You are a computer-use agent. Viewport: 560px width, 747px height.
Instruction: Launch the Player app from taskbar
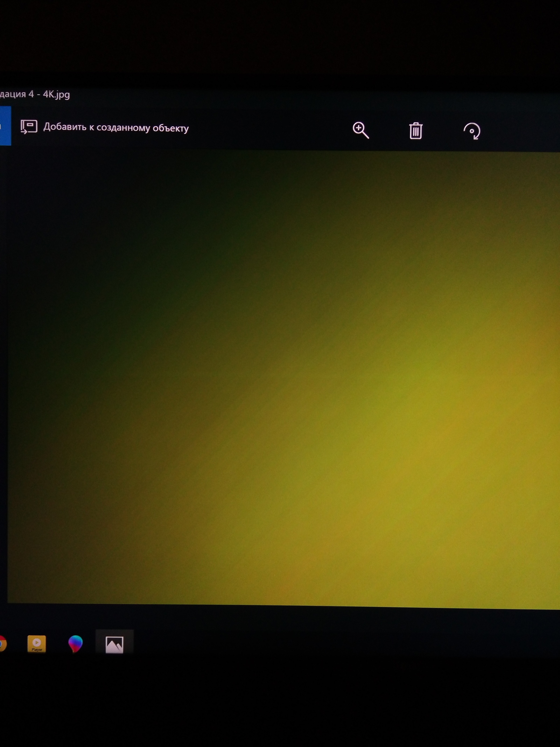(37, 644)
